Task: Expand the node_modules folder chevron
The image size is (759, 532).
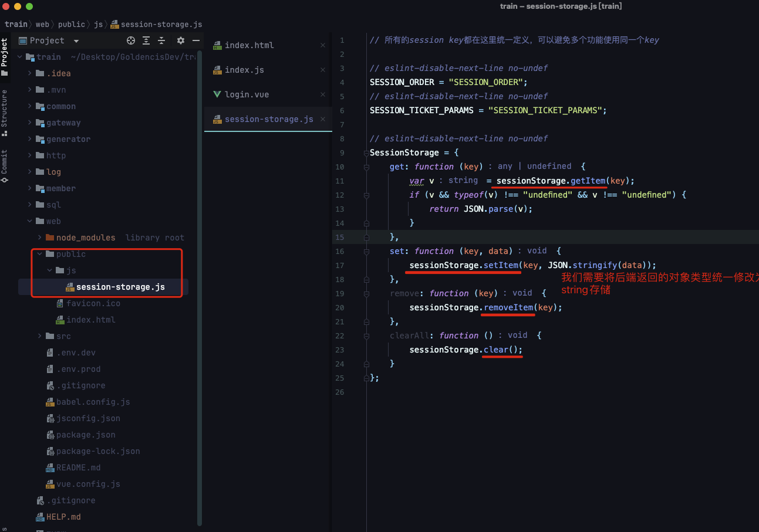Action: click(x=40, y=238)
